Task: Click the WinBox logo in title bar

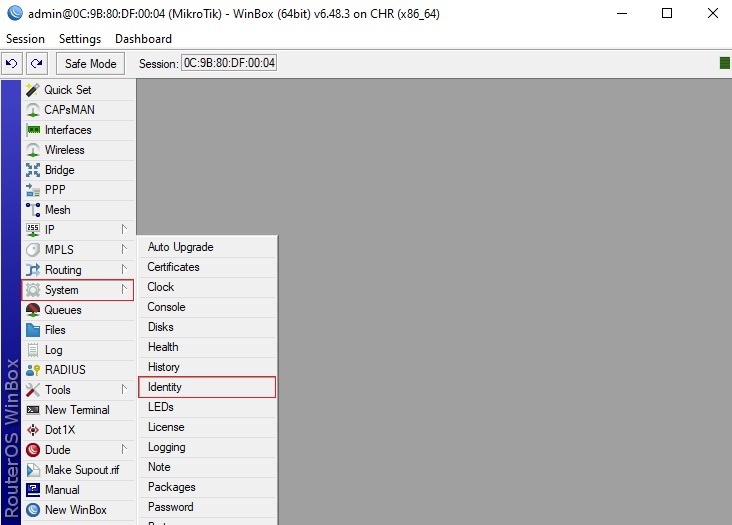Action: point(15,13)
